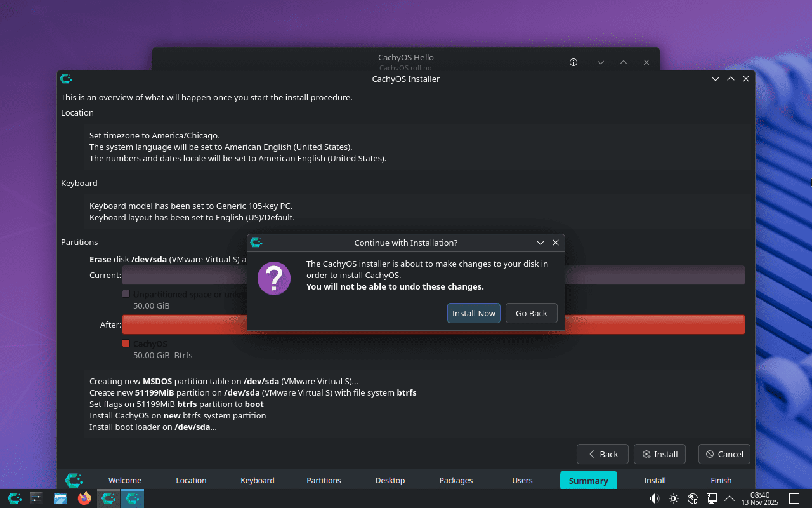Screen dimensions: 812x508
Task: Click Install Now to begin installation
Action: [x=473, y=312]
